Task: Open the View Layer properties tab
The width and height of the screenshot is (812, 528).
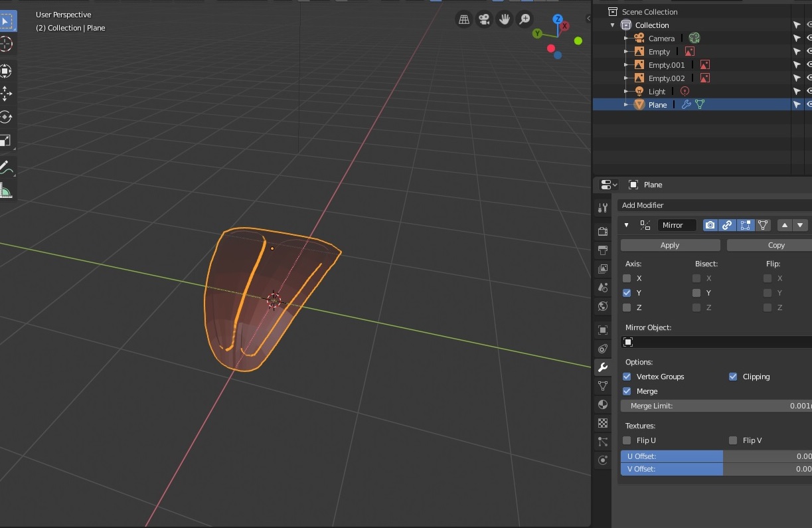Action: (603, 269)
